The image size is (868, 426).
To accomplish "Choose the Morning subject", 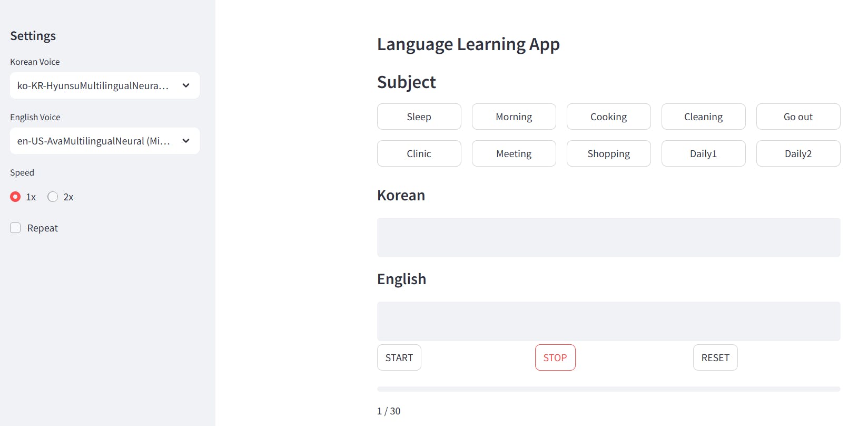I will tap(514, 117).
